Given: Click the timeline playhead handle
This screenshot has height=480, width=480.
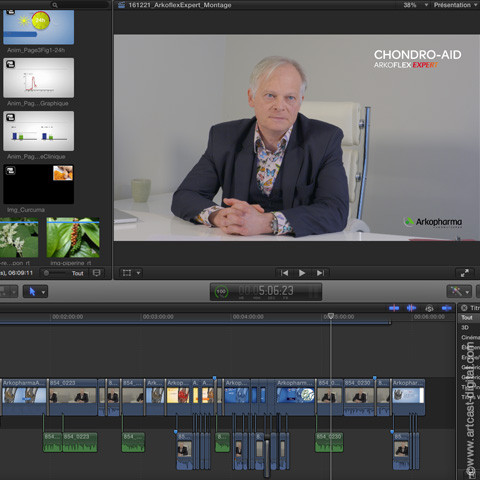Looking at the screenshot, I should pyautogui.click(x=331, y=316).
